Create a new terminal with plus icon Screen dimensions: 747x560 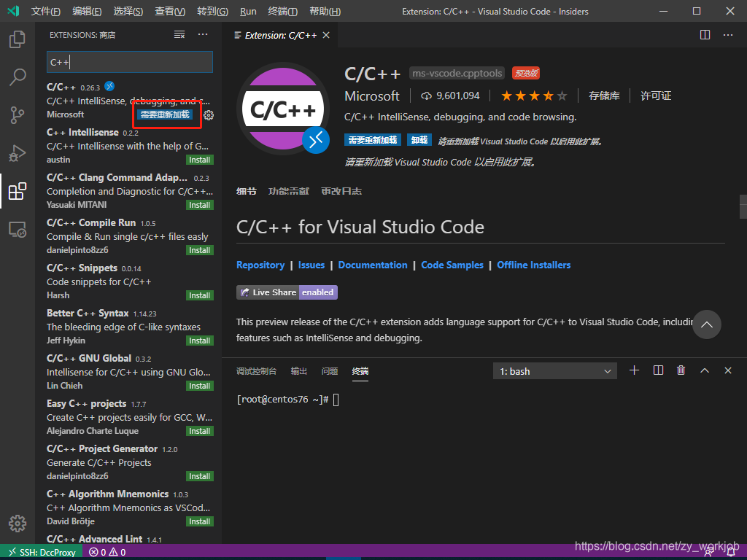point(634,370)
